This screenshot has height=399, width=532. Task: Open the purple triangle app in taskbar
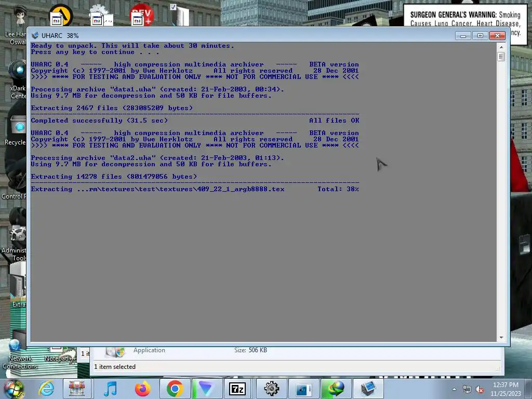click(206, 389)
